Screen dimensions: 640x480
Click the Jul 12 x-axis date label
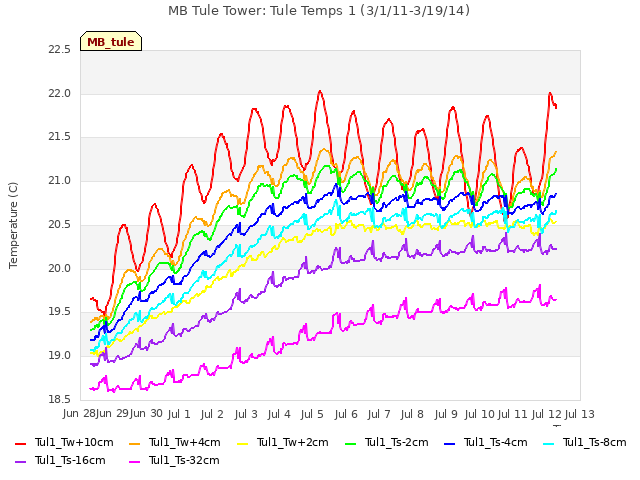point(547,414)
